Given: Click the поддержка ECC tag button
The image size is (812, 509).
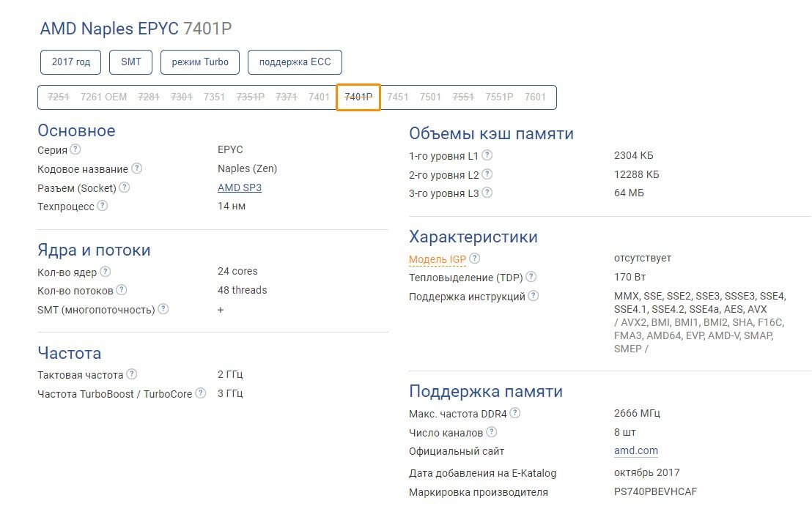Looking at the screenshot, I should click(x=295, y=62).
